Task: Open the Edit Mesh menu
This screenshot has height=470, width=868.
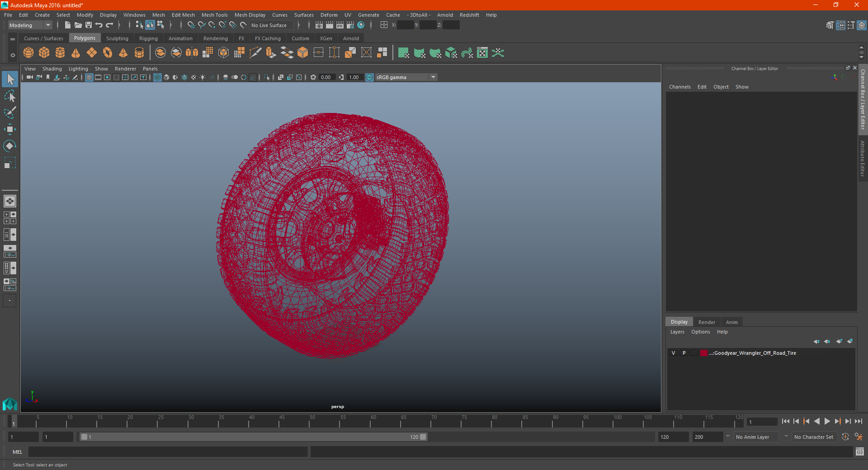Action: point(183,15)
